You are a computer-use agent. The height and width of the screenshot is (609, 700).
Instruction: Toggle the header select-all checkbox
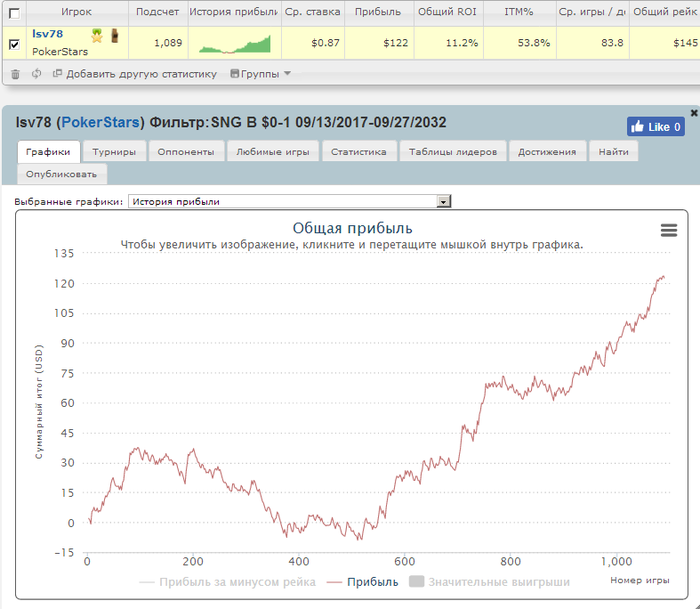point(14,13)
